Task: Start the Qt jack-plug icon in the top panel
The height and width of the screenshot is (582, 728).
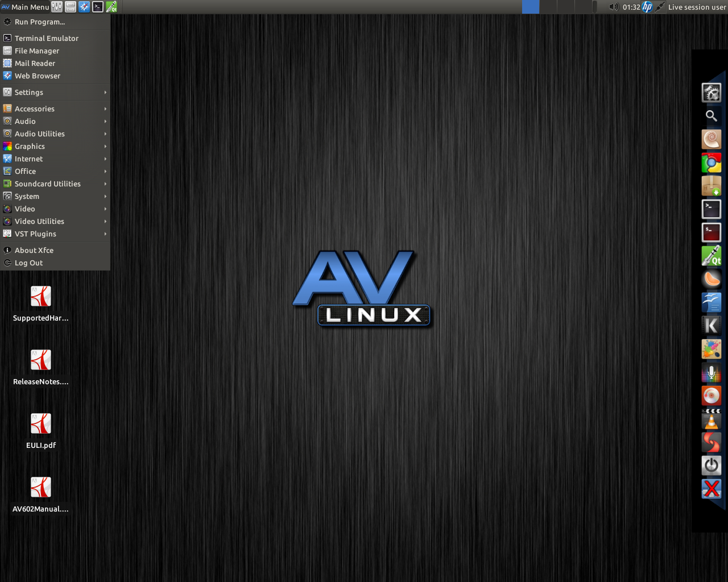Action: [x=111, y=7]
